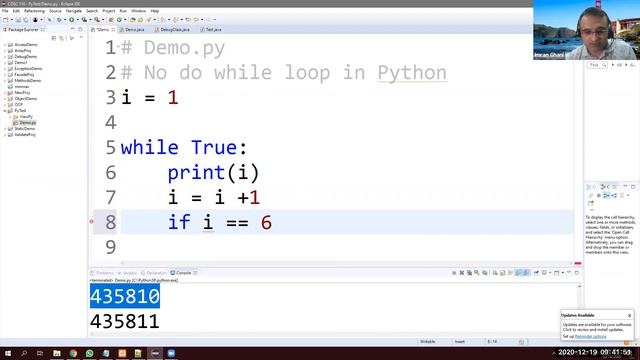The width and height of the screenshot is (640, 360).
Task: Click line 5 'while True:' in editor
Action: (x=184, y=147)
